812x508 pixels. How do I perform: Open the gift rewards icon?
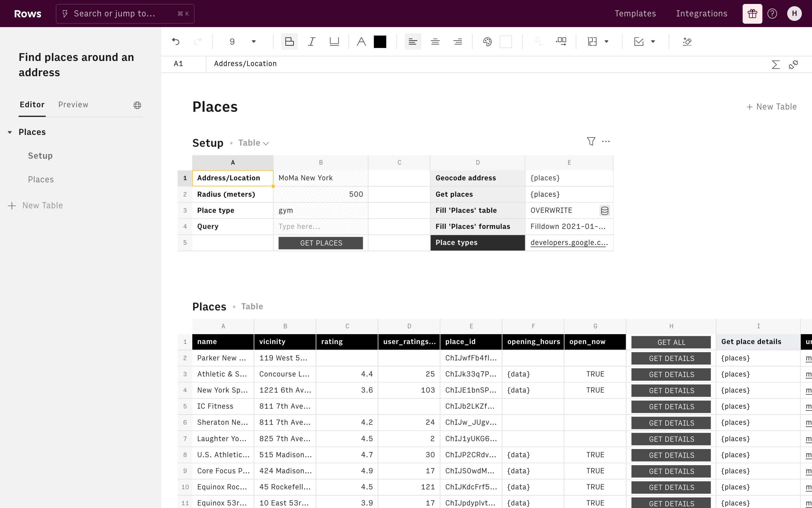[x=752, y=14]
